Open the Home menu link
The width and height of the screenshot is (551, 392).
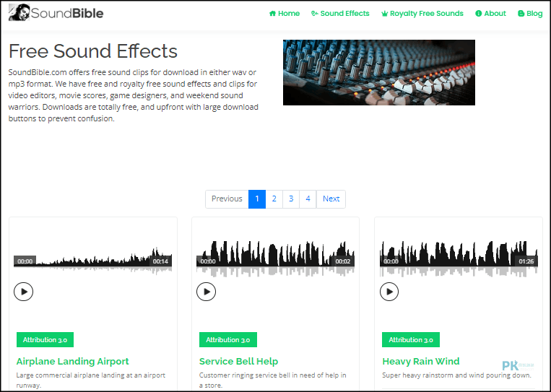coord(285,13)
